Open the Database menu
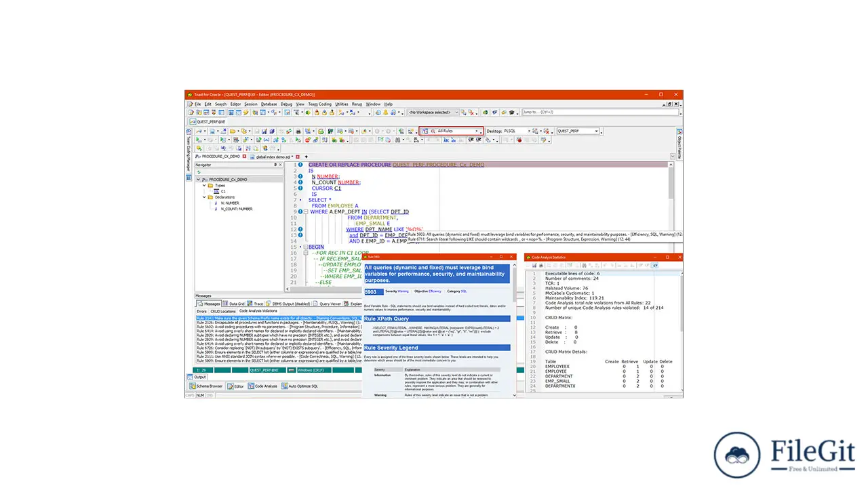This screenshot has height=488, width=868. (269, 104)
